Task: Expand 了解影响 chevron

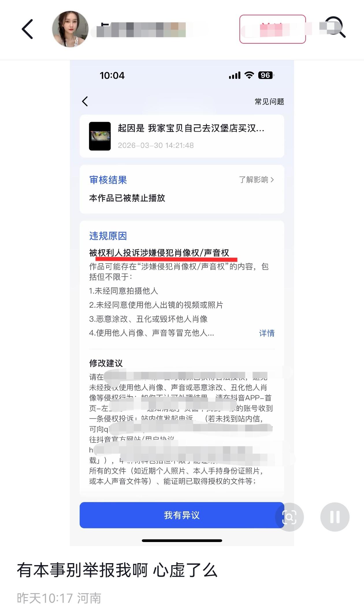Action: [x=256, y=180]
